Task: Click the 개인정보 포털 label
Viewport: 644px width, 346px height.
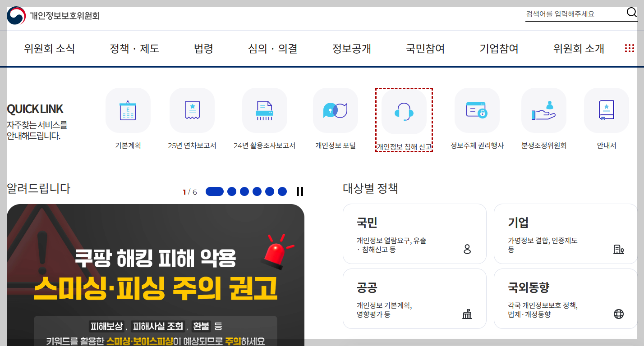Action: pos(336,146)
